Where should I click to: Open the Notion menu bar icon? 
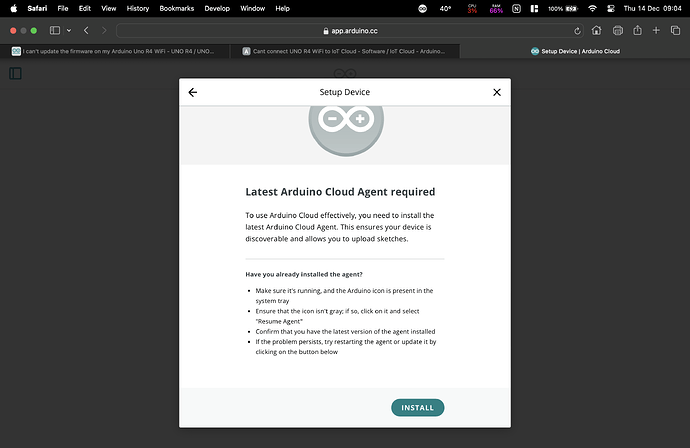tap(516, 8)
